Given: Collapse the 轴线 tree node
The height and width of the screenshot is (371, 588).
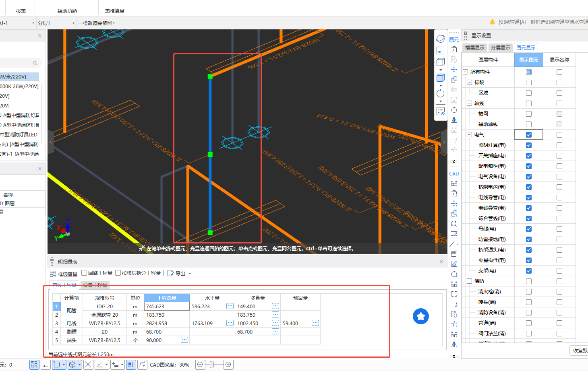Looking at the screenshot, I should [469, 103].
